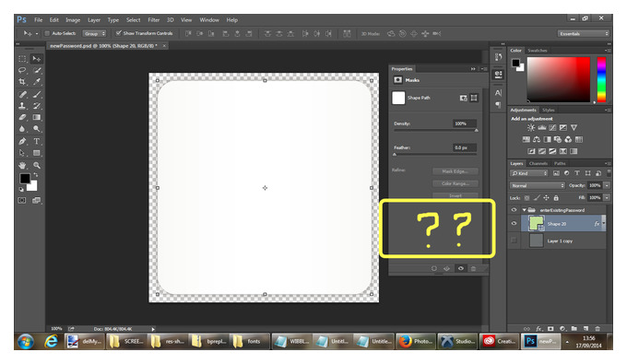Select the Zoom tool in the toolbox

(37, 166)
